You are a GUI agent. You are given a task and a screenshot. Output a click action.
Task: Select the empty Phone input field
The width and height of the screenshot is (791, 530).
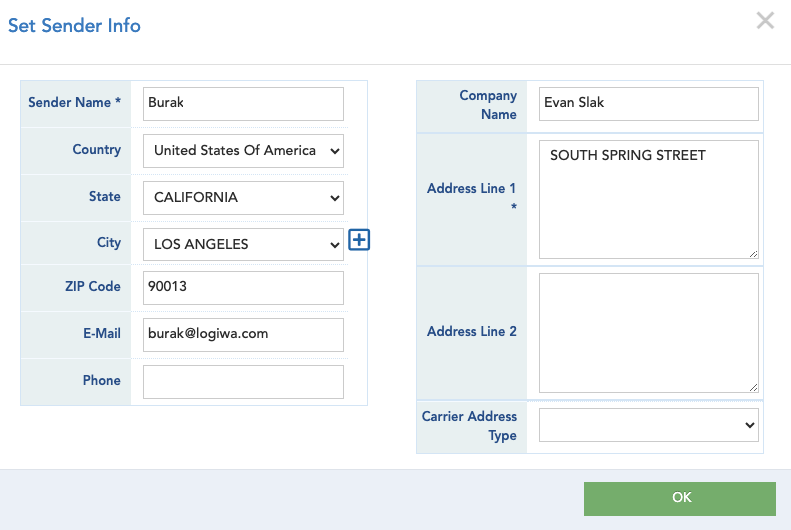(x=243, y=381)
